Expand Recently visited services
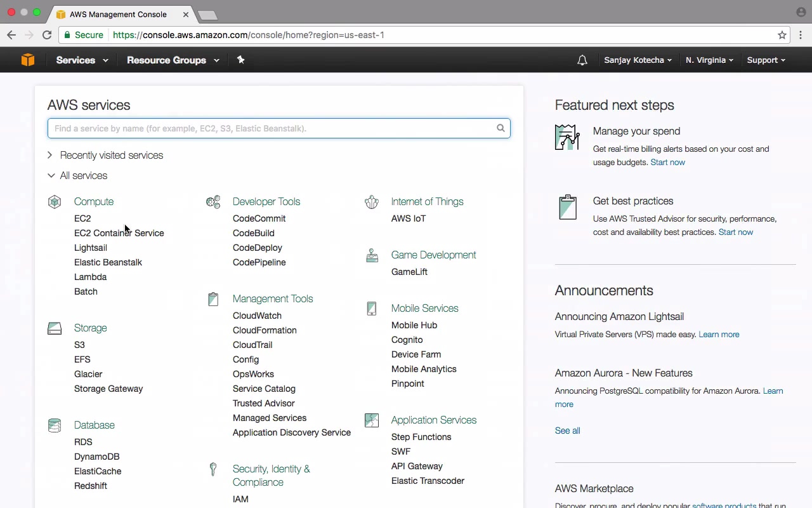Image resolution: width=812 pixels, height=508 pixels. click(50, 155)
